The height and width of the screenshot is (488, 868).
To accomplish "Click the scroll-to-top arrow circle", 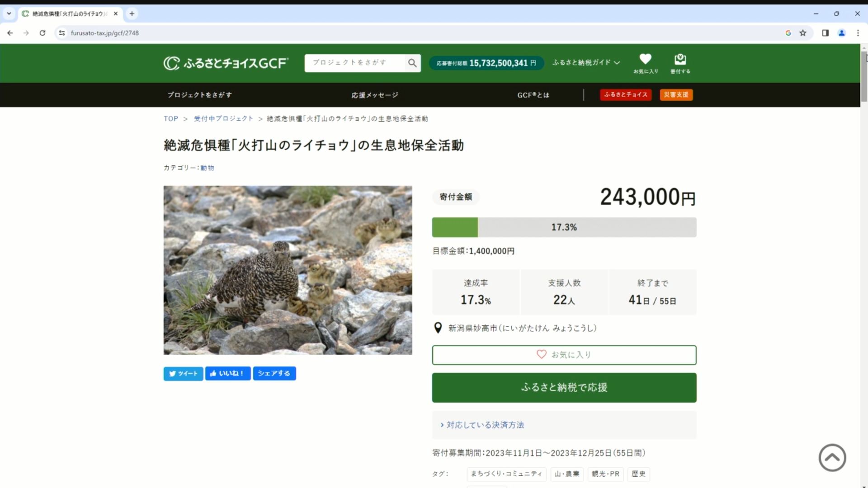I will (x=832, y=457).
